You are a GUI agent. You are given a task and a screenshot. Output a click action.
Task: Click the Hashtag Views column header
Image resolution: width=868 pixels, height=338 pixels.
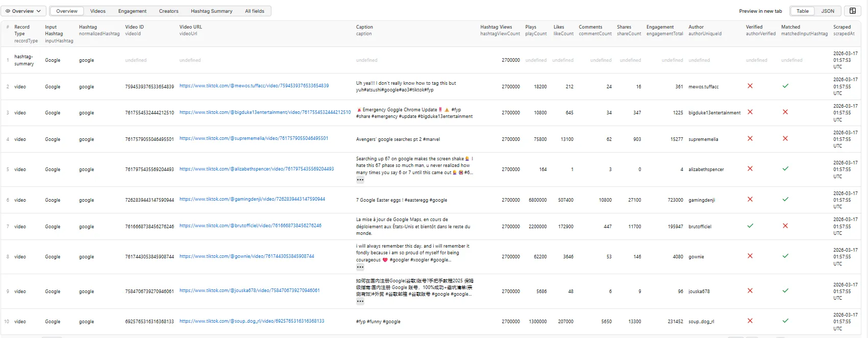click(x=500, y=30)
